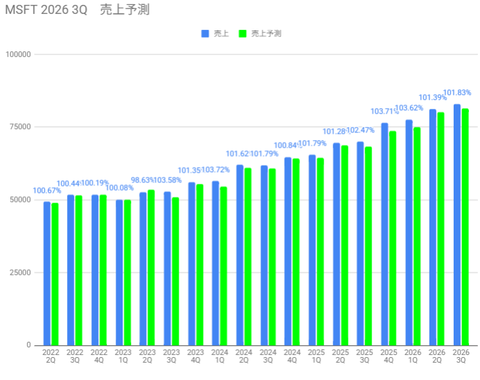
Task: Select the blue bar for 2026 3Q
Action: [x=457, y=225]
